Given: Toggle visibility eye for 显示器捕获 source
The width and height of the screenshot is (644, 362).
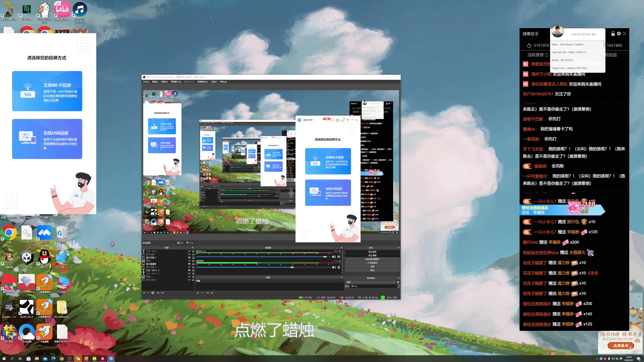Looking at the screenshot, I should (x=189, y=264).
